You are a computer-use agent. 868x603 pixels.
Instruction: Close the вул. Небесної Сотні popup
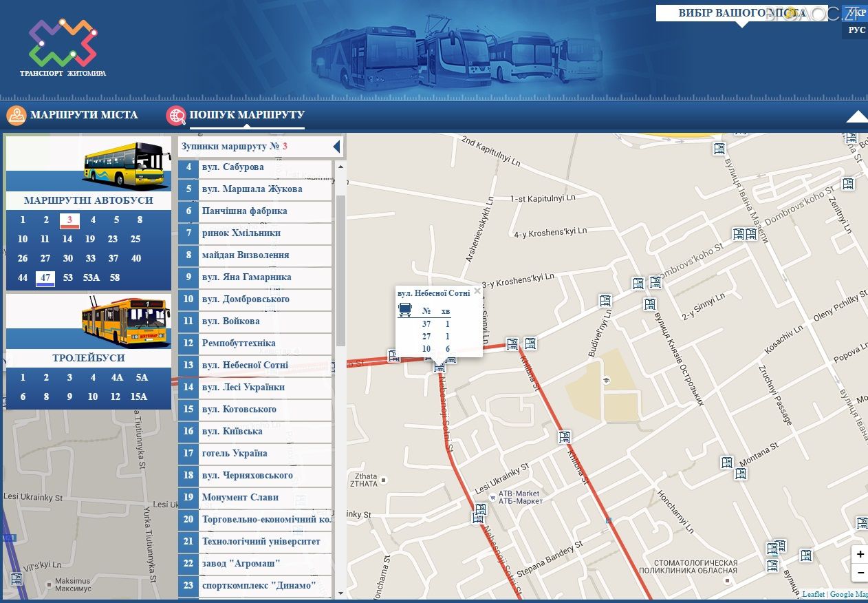pyautogui.click(x=477, y=291)
